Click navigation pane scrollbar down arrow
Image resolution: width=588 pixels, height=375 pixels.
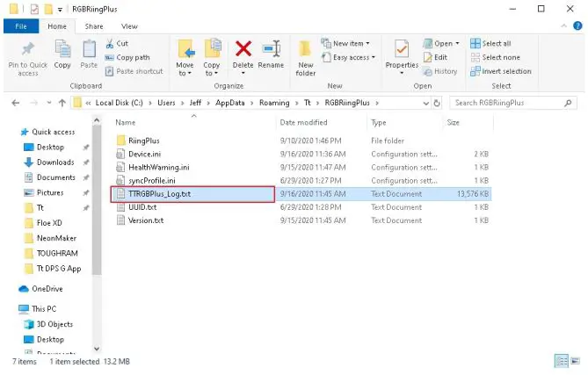point(97,350)
